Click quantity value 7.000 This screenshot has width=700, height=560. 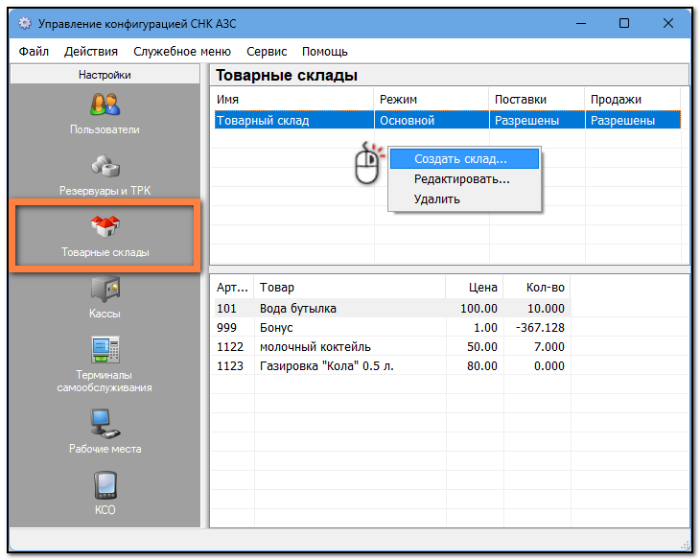click(x=549, y=347)
